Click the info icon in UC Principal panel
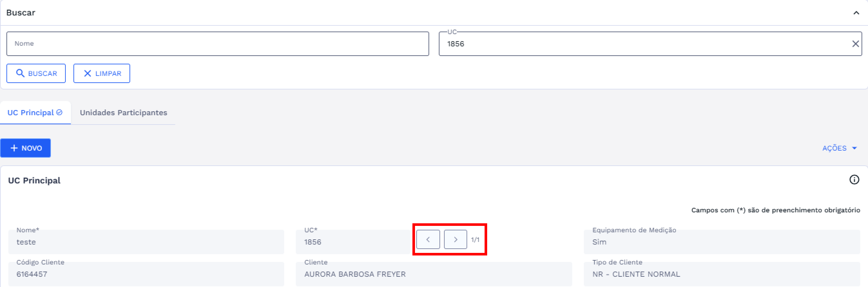 854,180
